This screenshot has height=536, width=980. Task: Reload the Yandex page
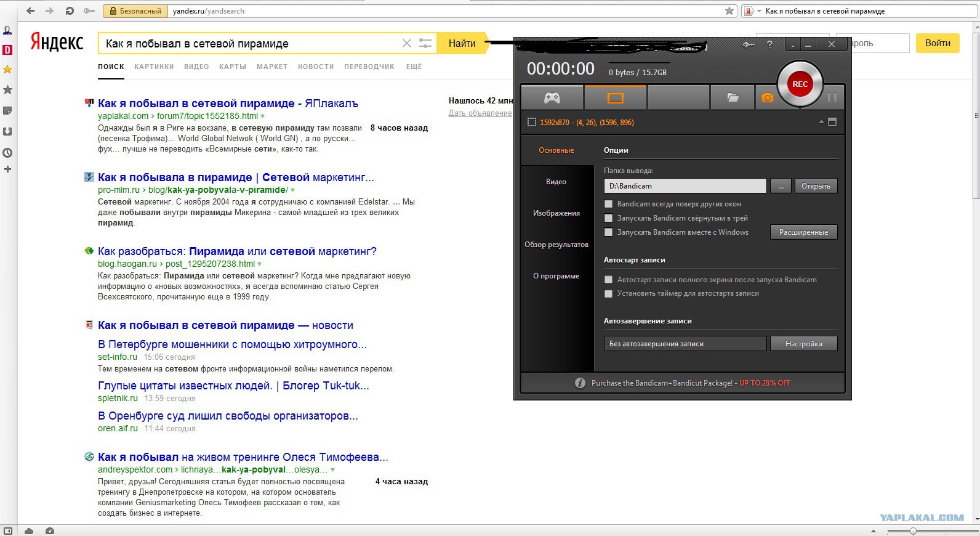click(x=70, y=11)
